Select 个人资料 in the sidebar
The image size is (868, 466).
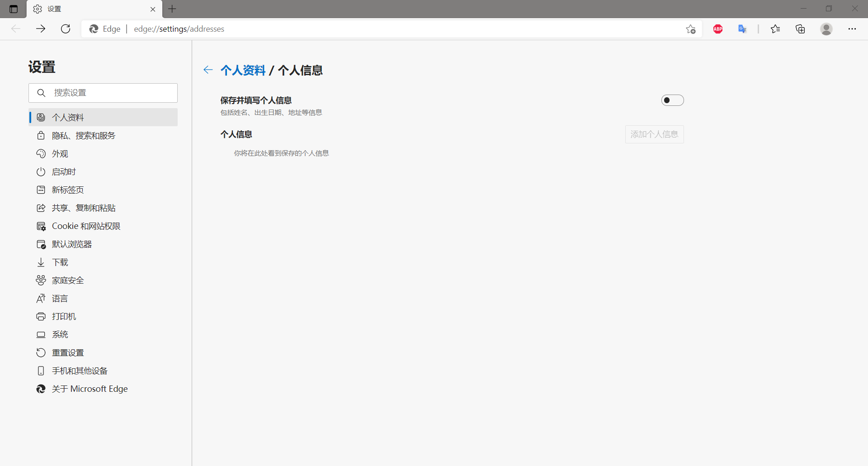[103, 117]
